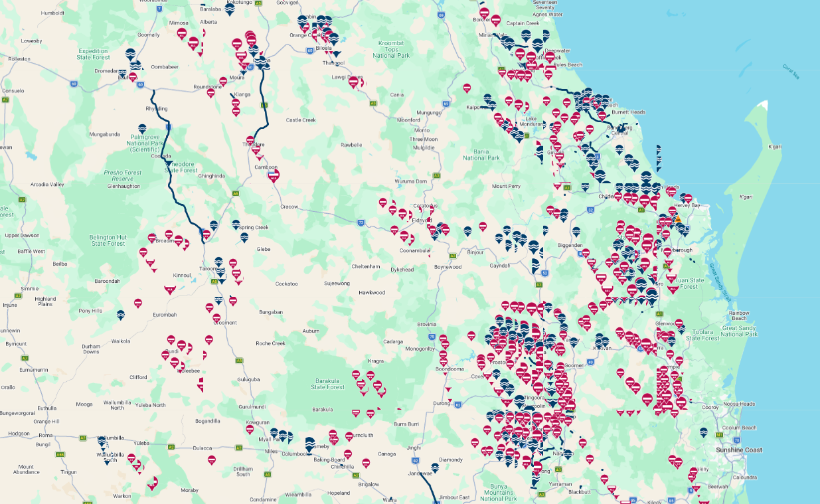Open the orange hazard triangle near Hervey Bay

[678, 219]
